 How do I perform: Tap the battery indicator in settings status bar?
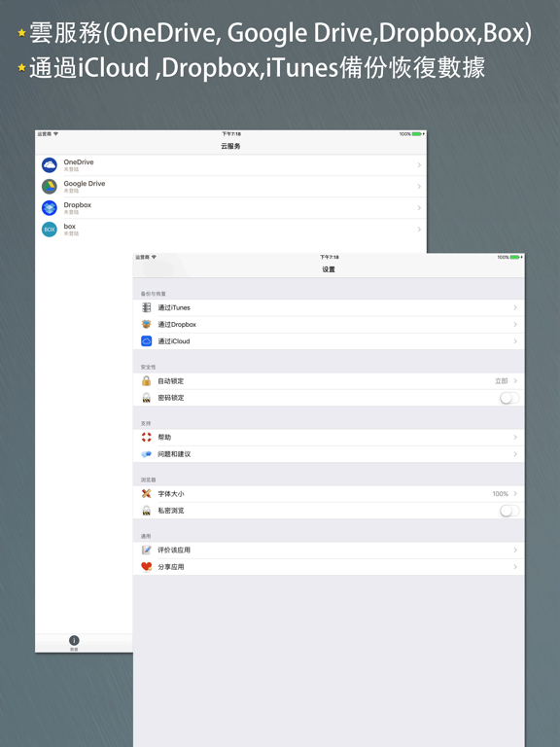[x=515, y=257]
